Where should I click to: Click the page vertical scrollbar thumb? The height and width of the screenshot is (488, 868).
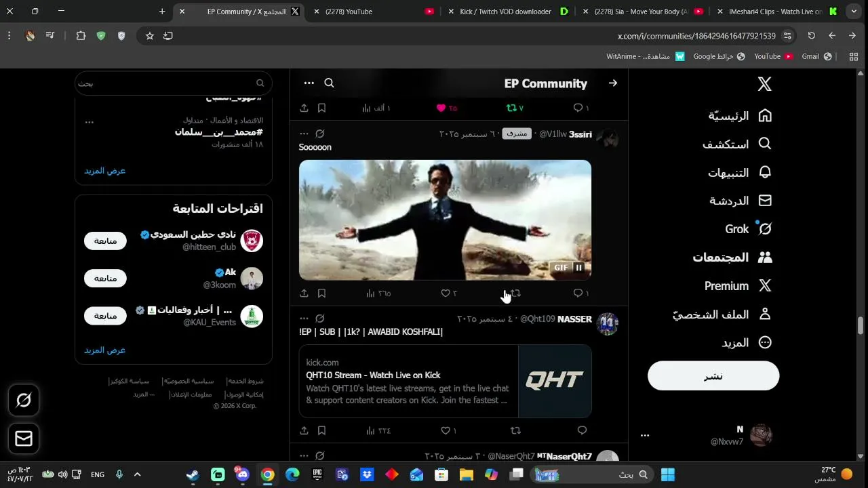(x=861, y=325)
